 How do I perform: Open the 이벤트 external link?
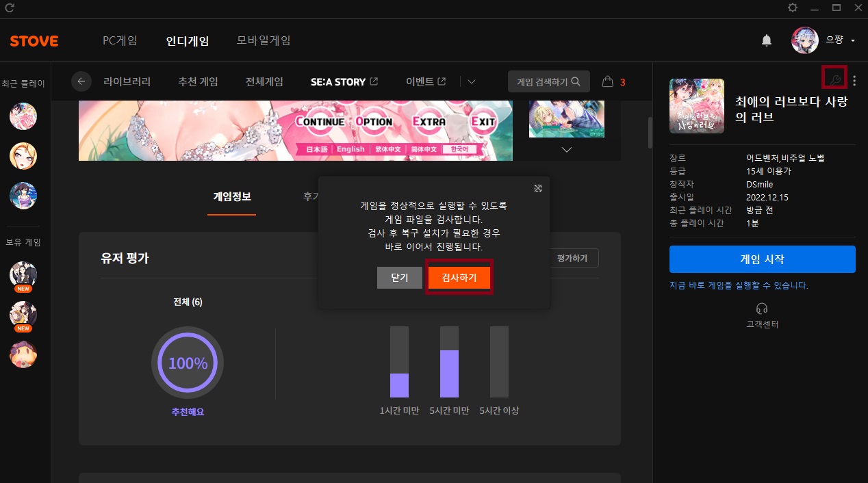tap(426, 81)
